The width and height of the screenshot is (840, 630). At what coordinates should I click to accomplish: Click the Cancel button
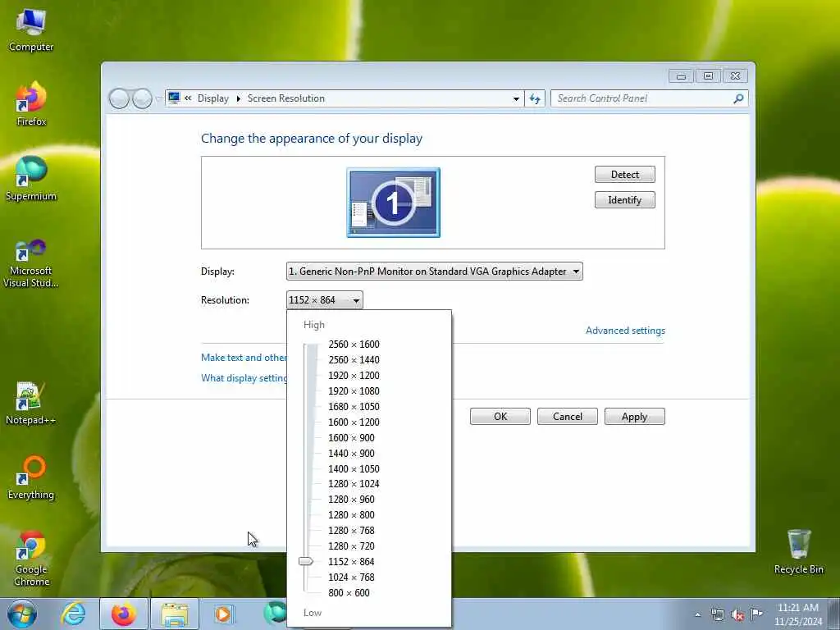pyautogui.click(x=568, y=416)
